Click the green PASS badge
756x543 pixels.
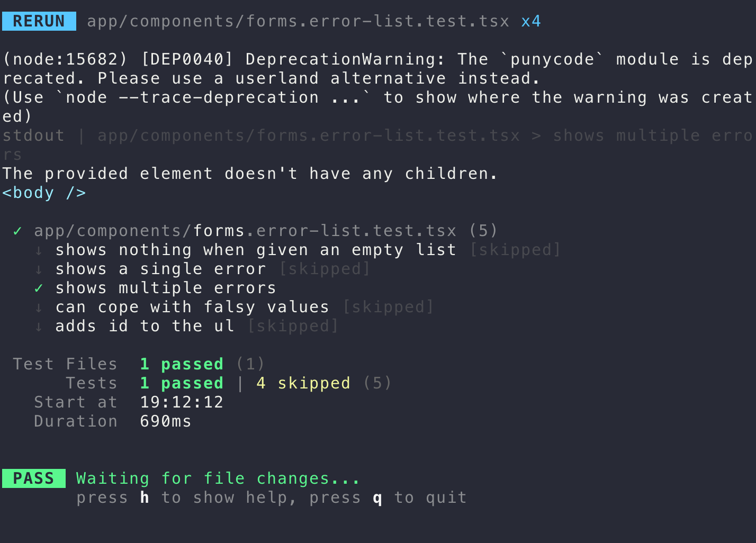pos(33,478)
